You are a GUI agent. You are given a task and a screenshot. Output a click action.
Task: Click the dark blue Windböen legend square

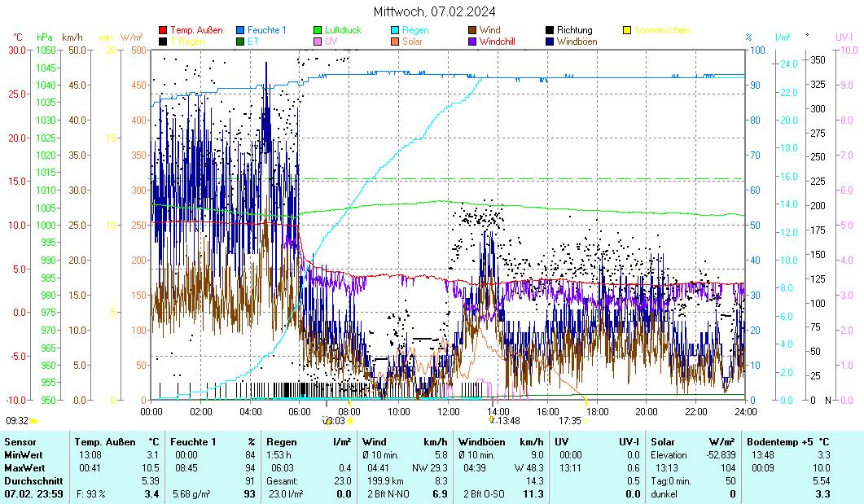coord(550,41)
